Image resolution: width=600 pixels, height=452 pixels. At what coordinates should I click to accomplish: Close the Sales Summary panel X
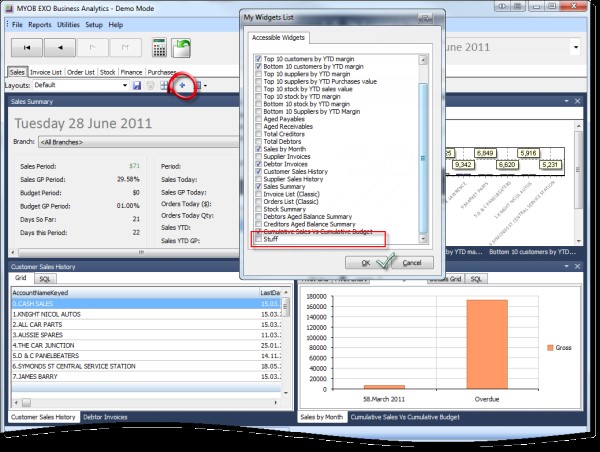577,101
